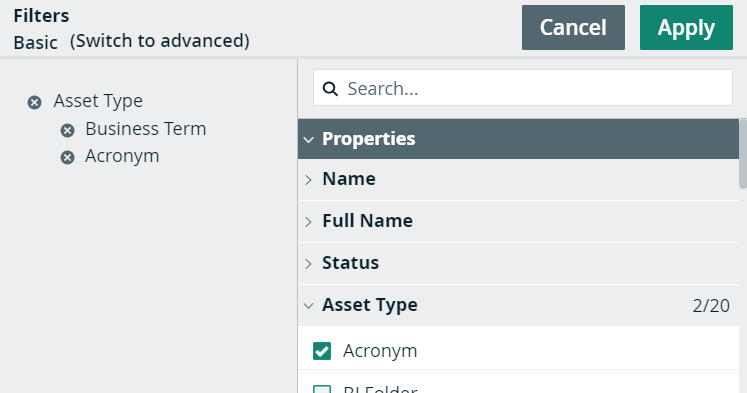747x393 pixels.
Task: Click the search magnifier icon
Action: pos(330,89)
